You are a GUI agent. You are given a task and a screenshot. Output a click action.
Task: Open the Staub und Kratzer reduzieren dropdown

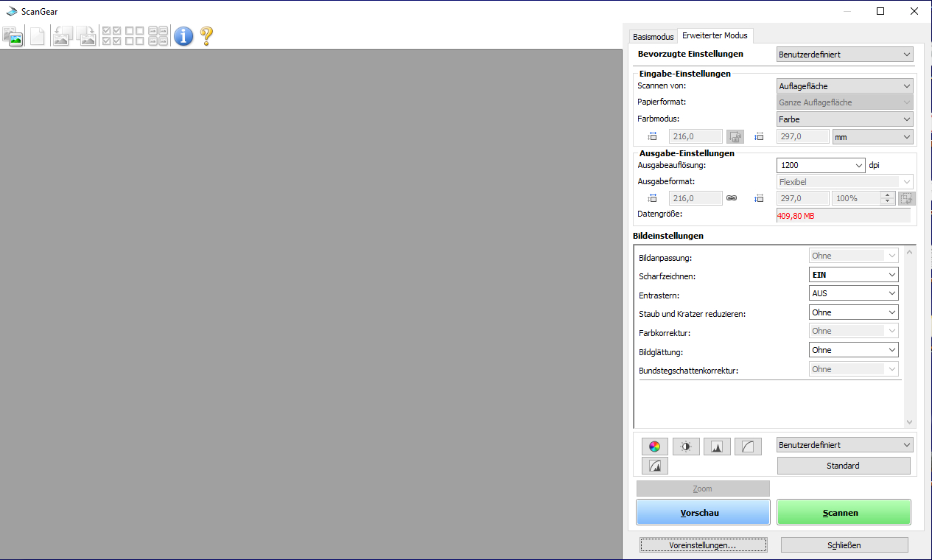click(854, 312)
